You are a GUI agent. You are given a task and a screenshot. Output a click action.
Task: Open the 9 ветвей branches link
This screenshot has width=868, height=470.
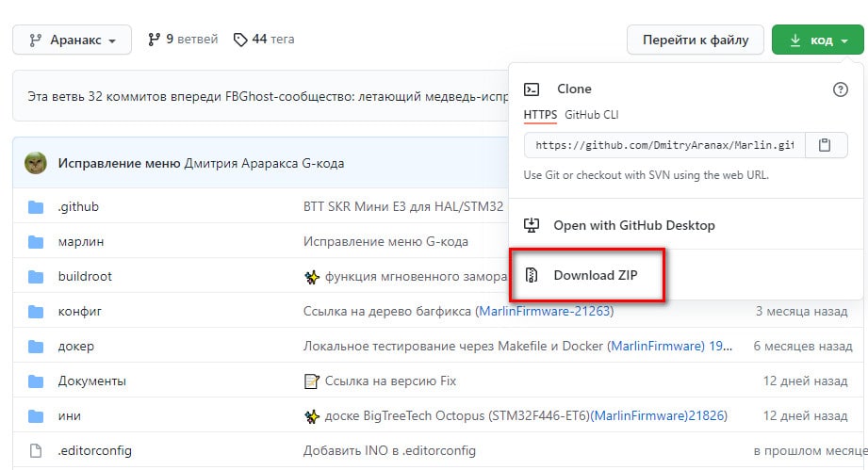(183, 40)
